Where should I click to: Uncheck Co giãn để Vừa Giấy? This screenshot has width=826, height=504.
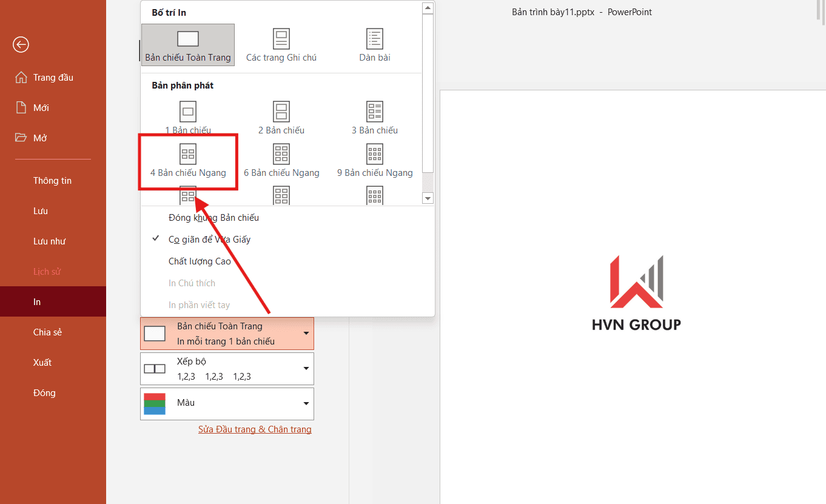[x=208, y=239]
